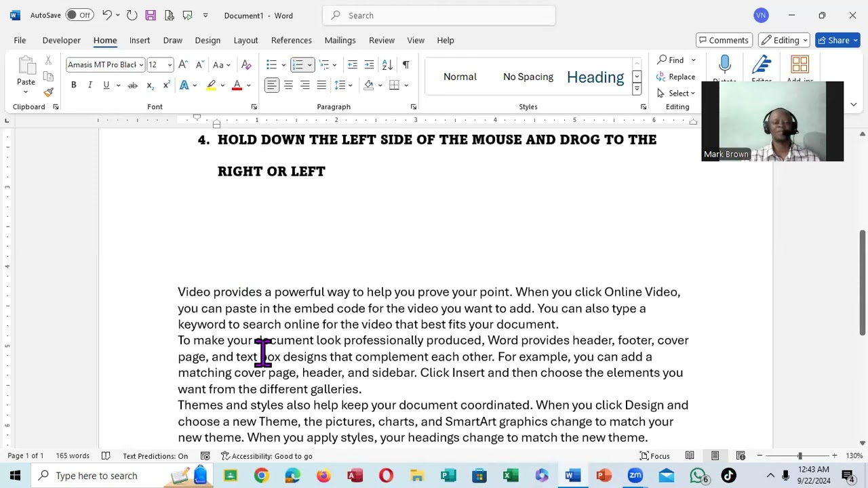Open numbering list style dropdown arrow
868x488 pixels.
pos(309,65)
